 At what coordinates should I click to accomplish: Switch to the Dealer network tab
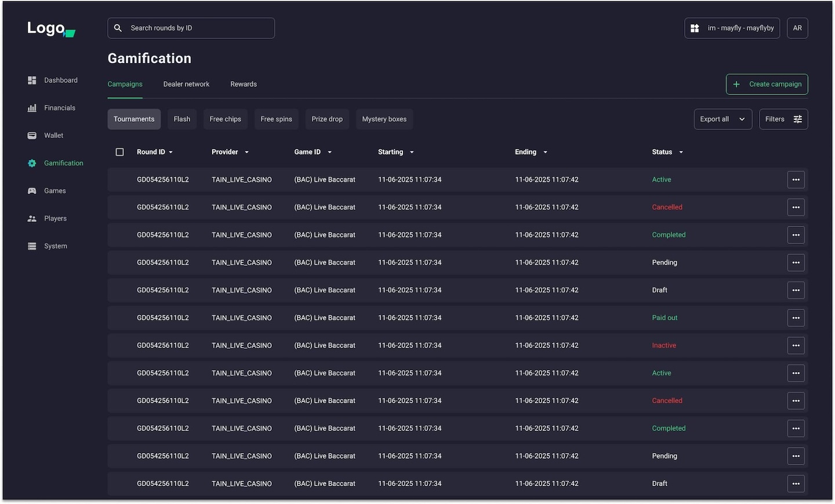tap(186, 85)
